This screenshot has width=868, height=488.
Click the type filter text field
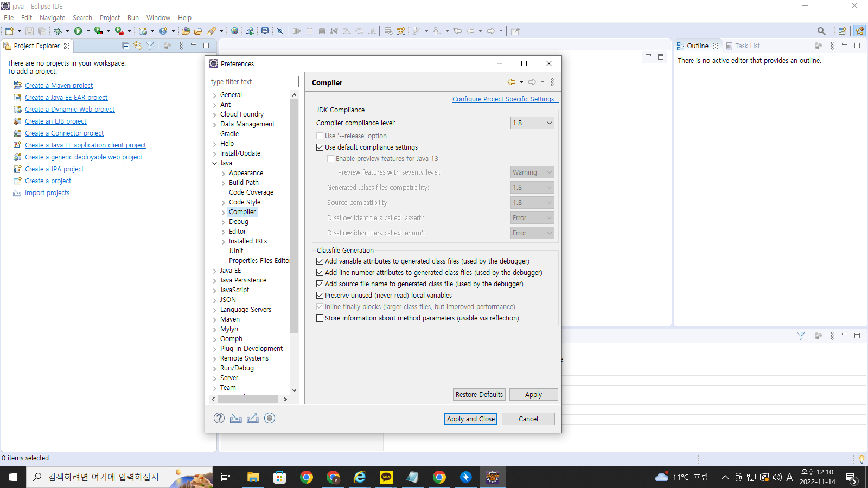(254, 82)
